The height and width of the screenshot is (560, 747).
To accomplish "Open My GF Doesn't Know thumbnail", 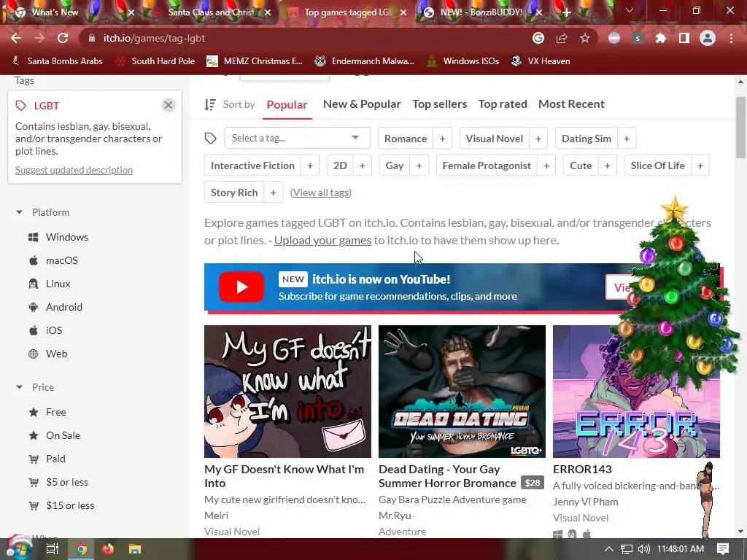I will (287, 392).
